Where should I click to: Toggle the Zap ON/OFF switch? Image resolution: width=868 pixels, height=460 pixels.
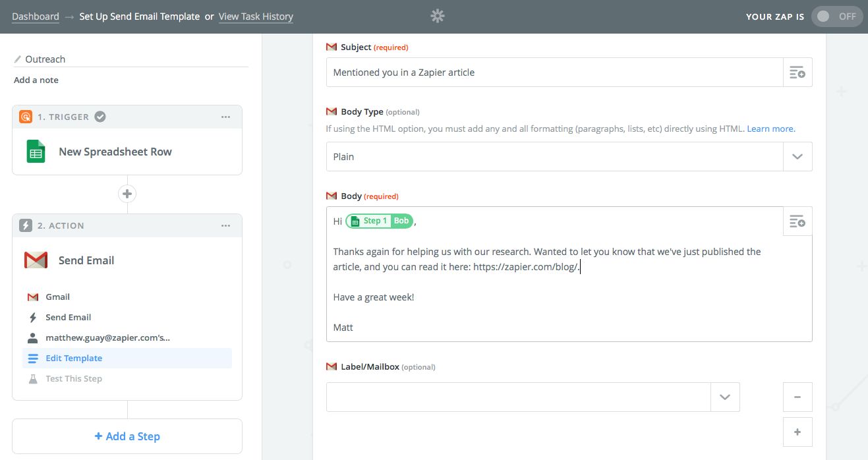coord(837,16)
